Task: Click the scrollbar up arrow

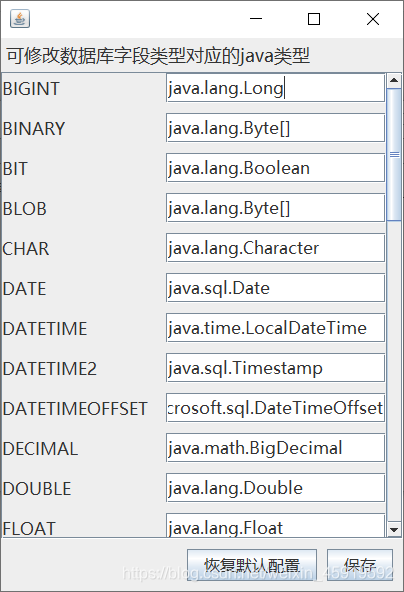Action: click(394, 80)
